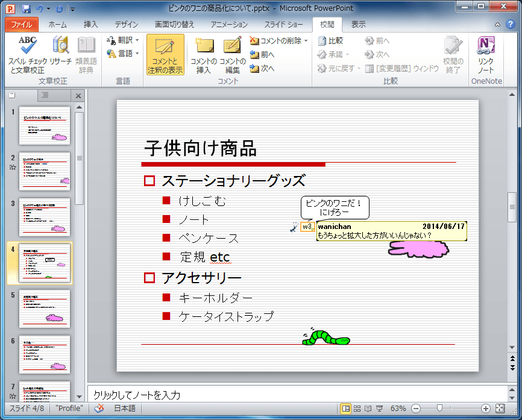The height and width of the screenshot is (420, 522).
Task: Click the spelling check status bar icon
Action: click(x=99, y=409)
